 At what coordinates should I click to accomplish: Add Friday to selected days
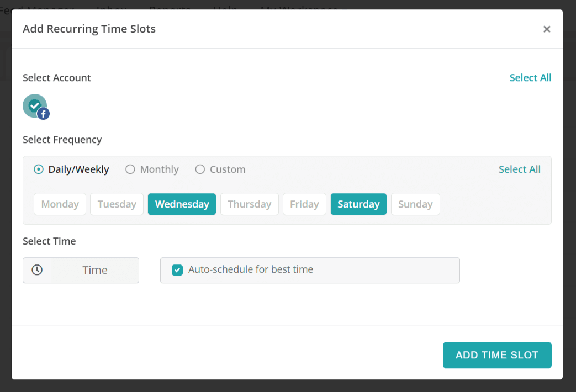304,204
